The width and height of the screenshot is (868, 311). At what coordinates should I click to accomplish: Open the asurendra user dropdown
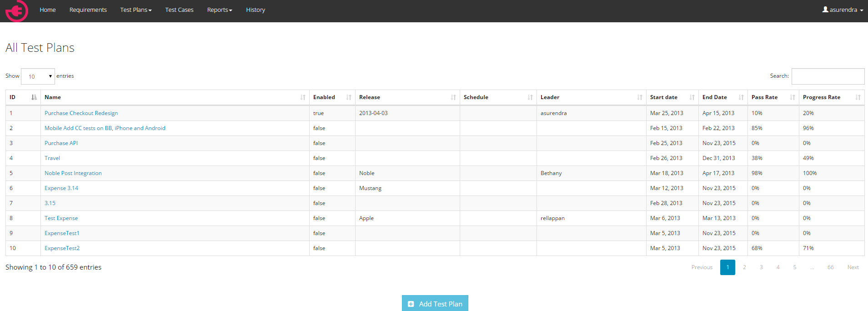point(843,10)
